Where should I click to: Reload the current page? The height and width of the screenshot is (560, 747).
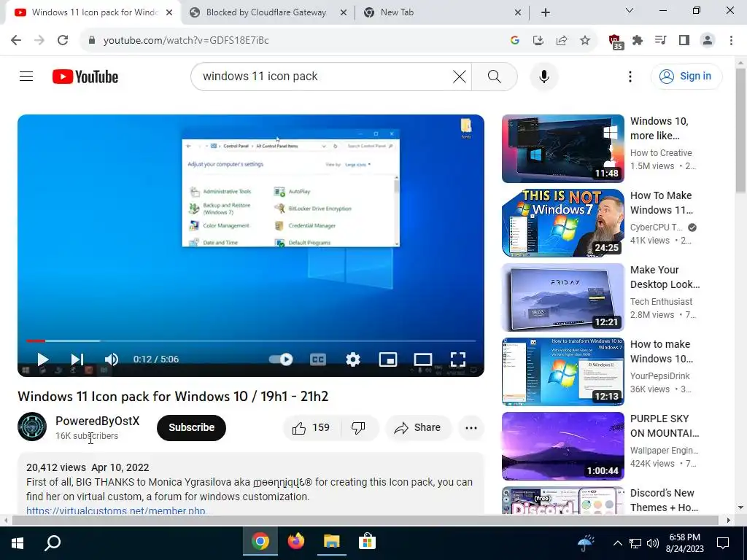63,40
